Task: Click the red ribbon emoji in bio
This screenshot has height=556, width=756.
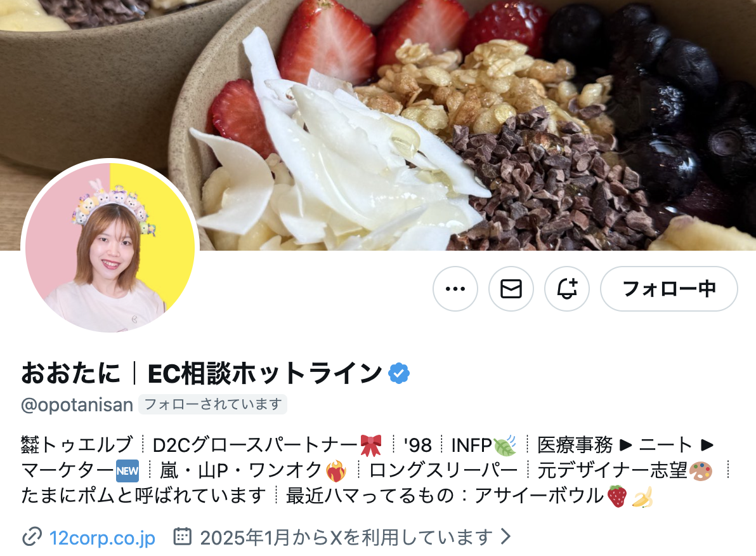Action: [371, 445]
